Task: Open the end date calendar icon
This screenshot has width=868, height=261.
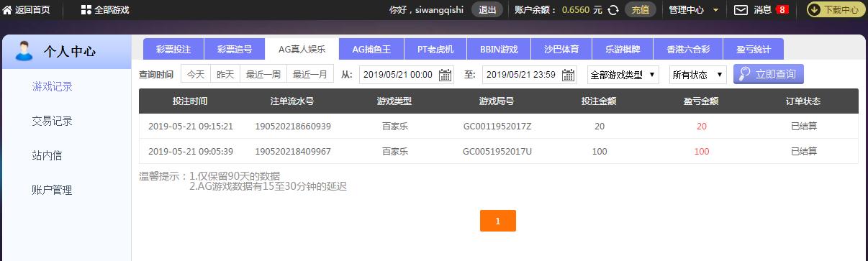Action: [x=569, y=75]
